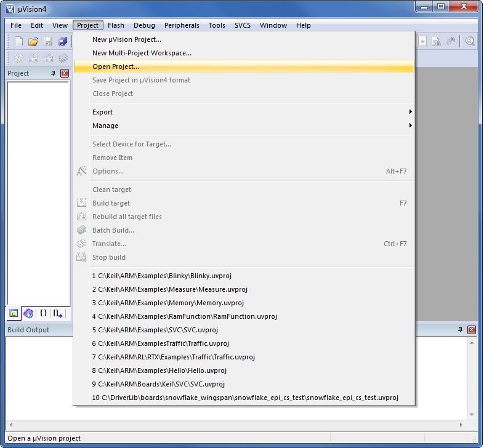Click the Stop build icon in menu

81,257
